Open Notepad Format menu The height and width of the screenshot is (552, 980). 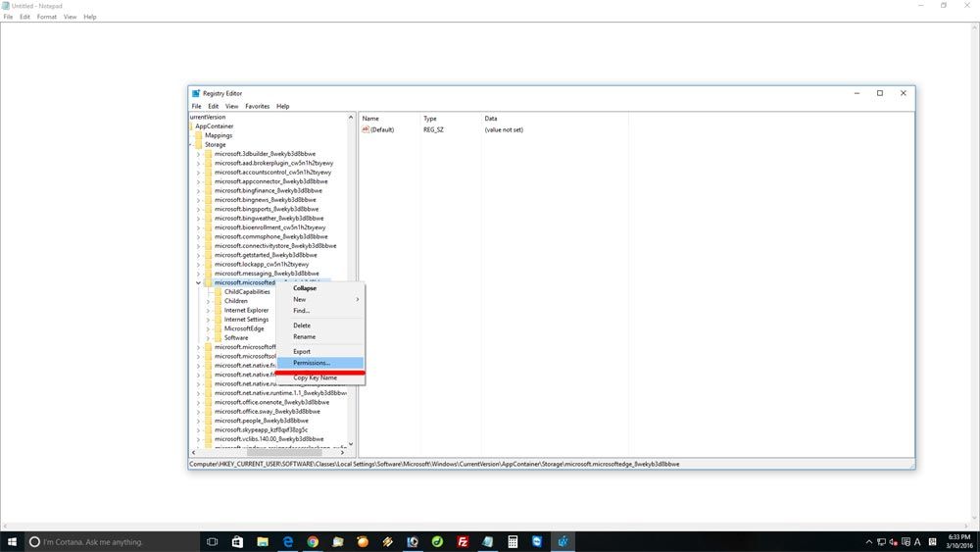click(46, 17)
